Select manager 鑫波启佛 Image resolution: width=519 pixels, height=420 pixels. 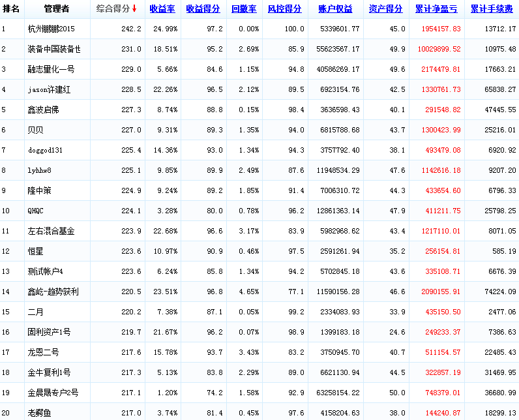pos(43,110)
